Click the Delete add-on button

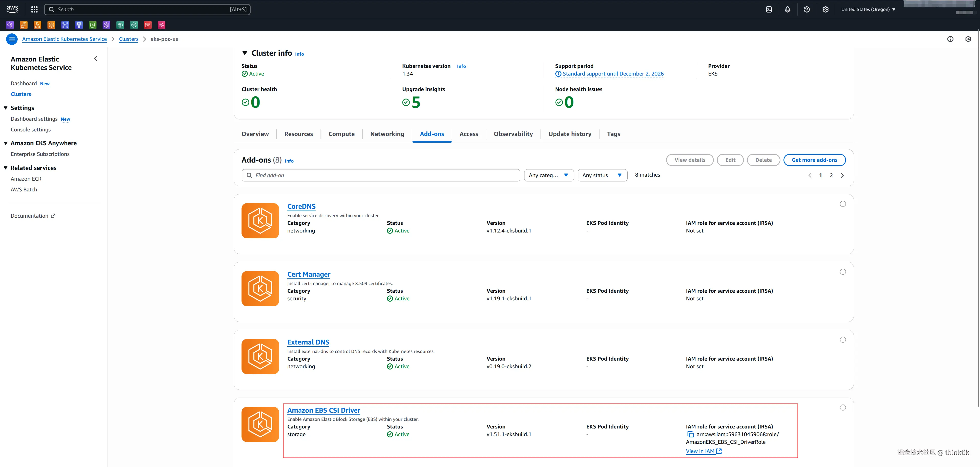click(x=763, y=160)
